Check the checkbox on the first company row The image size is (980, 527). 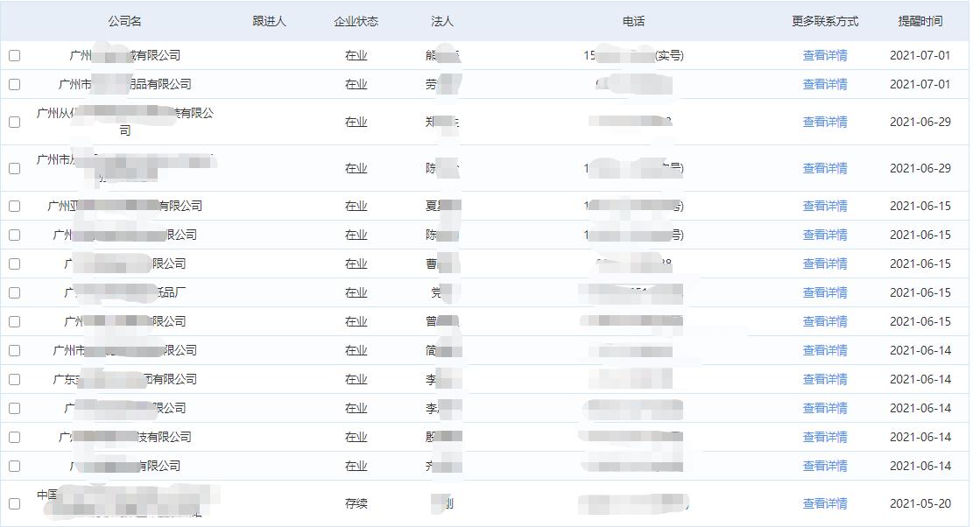pos(13,54)
